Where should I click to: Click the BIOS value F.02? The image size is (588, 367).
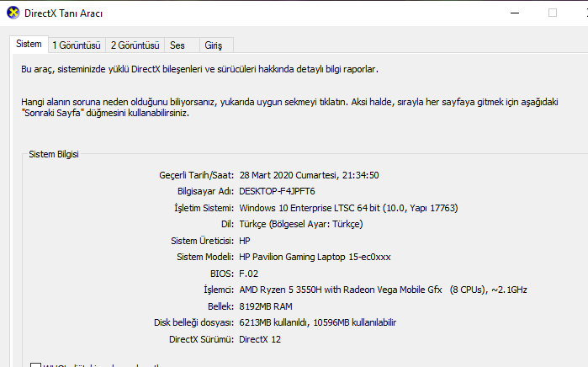pyautogui.click(x=249, y=274)
